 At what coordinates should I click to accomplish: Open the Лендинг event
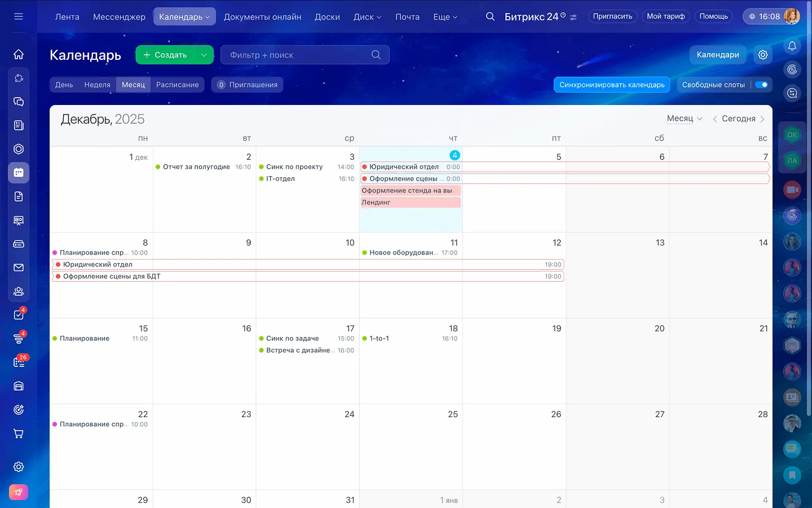[411, 203]
